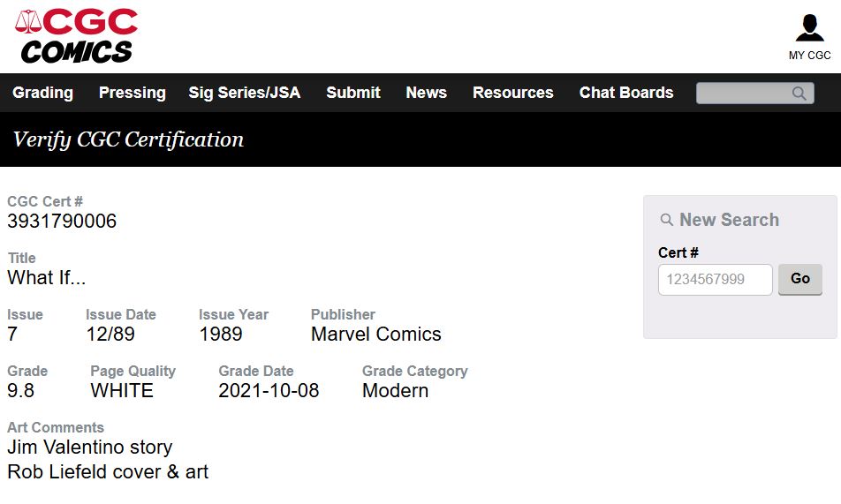Click the Cert # input field
841x504 pixels.
[715, 280]
